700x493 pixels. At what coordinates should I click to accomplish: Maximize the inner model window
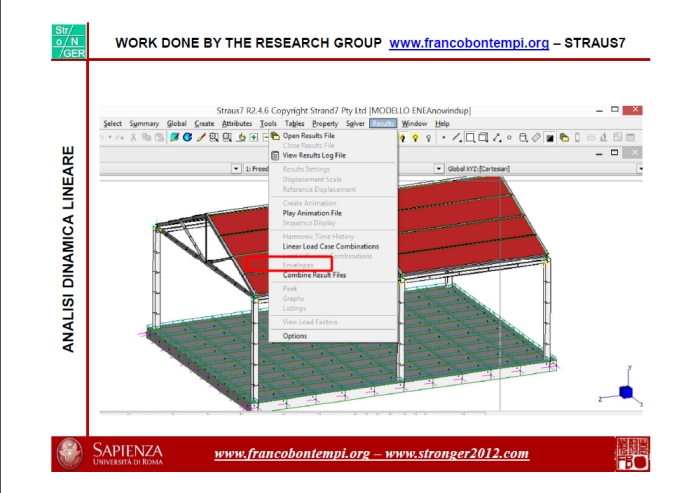tap(614, 154)
